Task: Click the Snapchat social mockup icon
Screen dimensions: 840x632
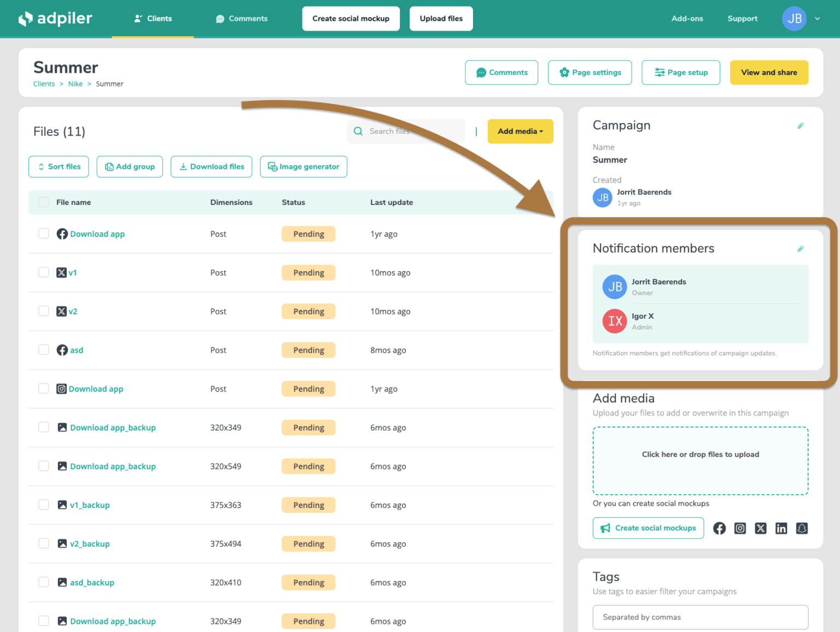Action: pyautogui.click(x=802, y=528)
